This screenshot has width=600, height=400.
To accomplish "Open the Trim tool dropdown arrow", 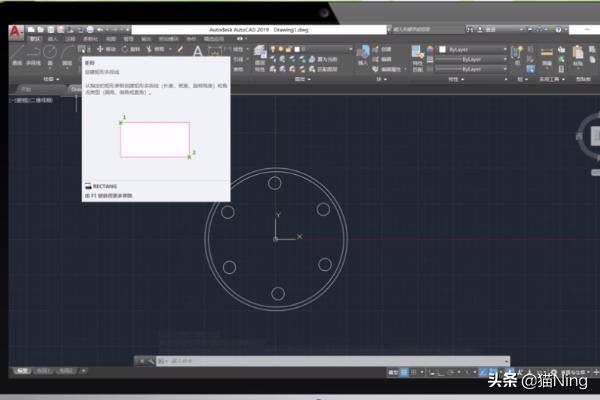I will pos(170,49).
